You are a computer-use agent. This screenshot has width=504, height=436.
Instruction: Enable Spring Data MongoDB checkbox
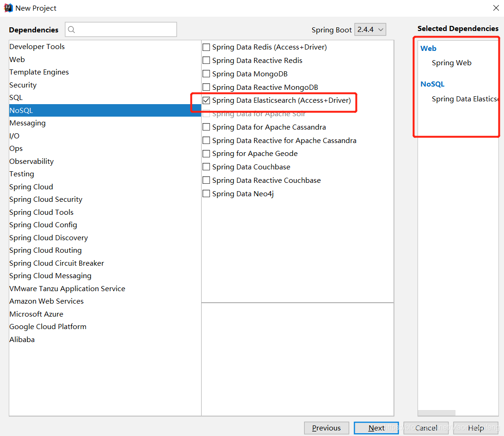click(206, 74)
